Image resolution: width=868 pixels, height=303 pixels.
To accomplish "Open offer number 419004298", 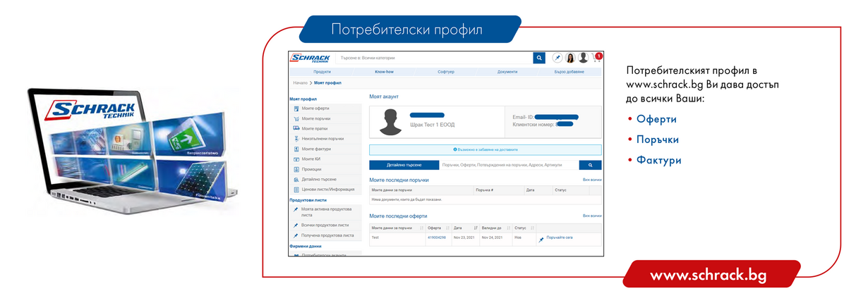I will [436, 237].
